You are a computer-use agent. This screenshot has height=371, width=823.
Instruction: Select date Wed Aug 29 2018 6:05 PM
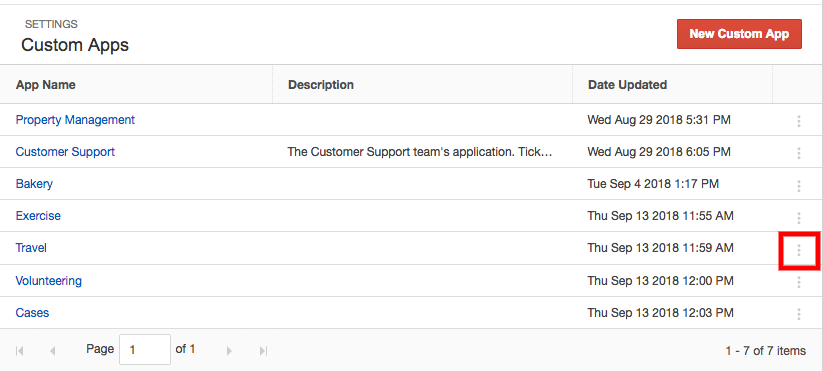659,152
